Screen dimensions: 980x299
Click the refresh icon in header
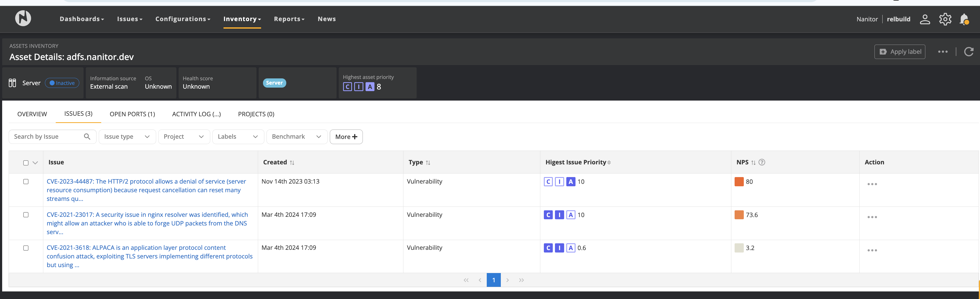pos(969,52)
